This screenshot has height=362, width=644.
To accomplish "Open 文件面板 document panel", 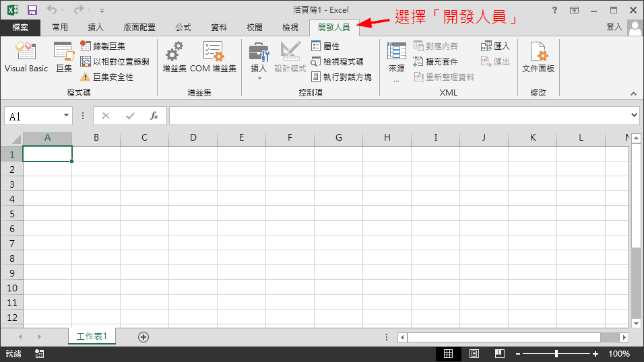I will (538, 57).
